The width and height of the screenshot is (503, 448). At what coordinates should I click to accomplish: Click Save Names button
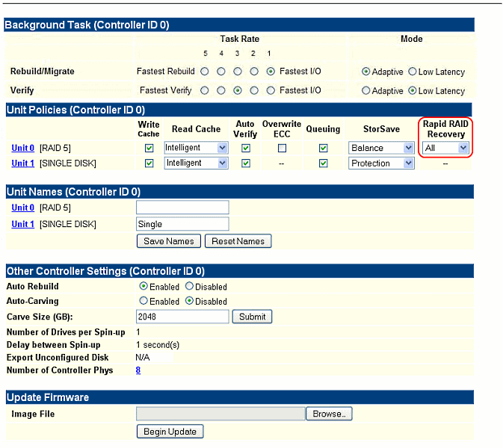[169, 241]
